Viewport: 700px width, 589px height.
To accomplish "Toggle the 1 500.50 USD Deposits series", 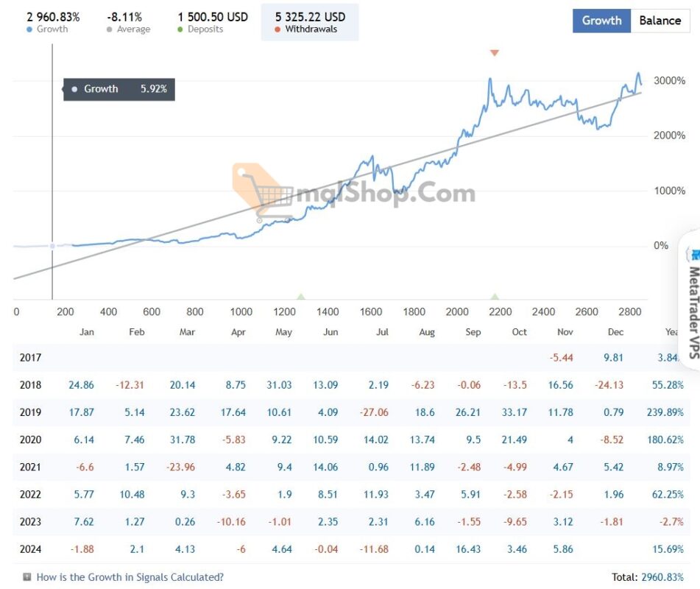I will 213,22.
